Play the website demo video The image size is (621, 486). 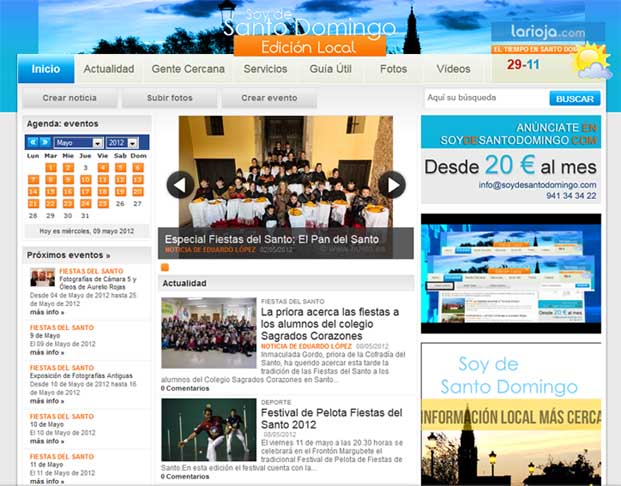click(511, 274)
